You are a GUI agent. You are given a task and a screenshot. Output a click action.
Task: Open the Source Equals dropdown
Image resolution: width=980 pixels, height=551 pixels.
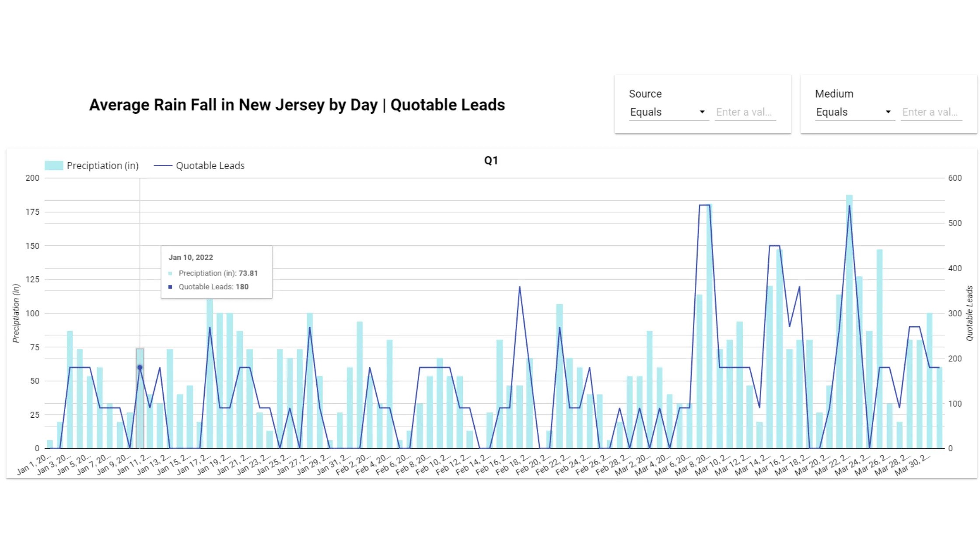pyautogui.click(x=668, y=112)
